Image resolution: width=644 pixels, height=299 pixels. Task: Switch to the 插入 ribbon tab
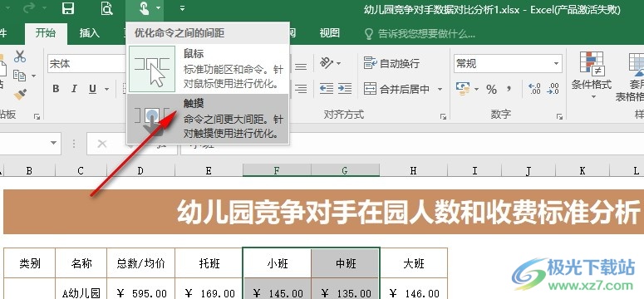click(x=90, y=33)
